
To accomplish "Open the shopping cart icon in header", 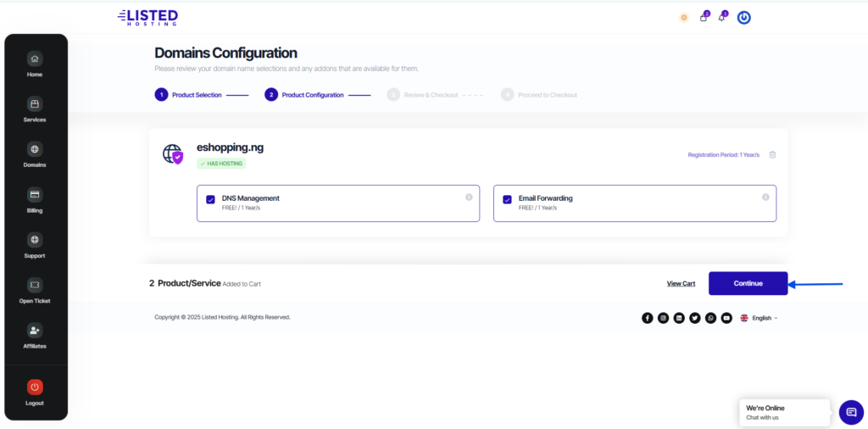I will tap(703, 17).
